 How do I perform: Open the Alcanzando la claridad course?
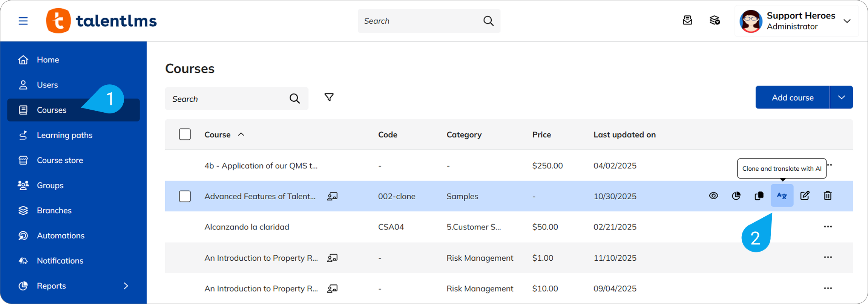247,227
